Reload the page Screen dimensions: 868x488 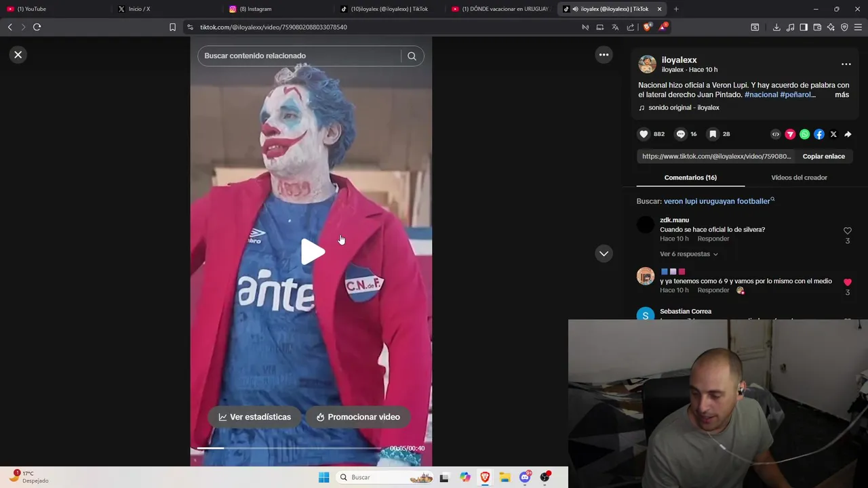tap(37, 27)
